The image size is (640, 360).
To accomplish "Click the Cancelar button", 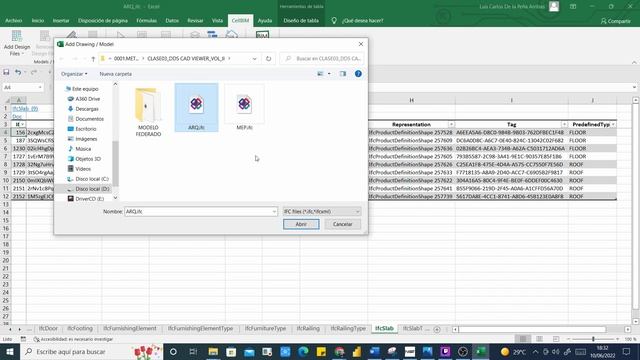I will pyautogui.click(x=342, y=224).
